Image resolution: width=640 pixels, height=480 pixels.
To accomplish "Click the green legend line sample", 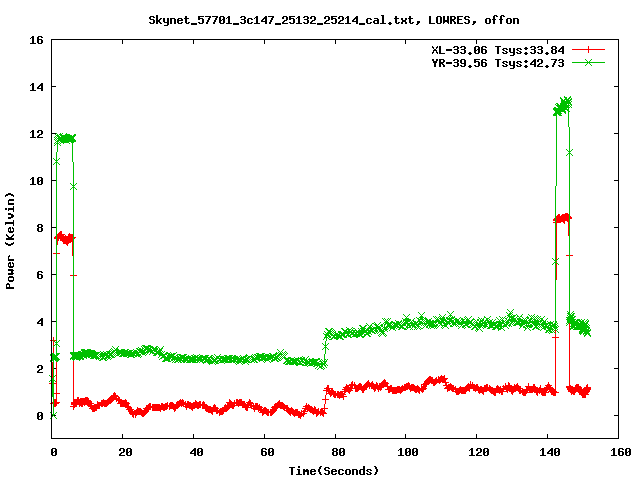I will [x=588, y=62].
